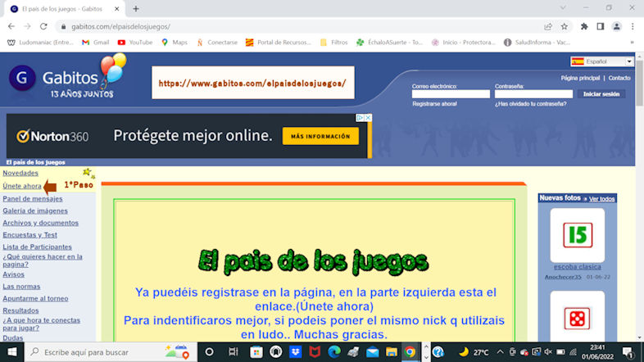The height and width of the screenshot is (362, 644).
Task: Open the Inicio - Protectora bookmark
Action: click(x=464, y=43)
